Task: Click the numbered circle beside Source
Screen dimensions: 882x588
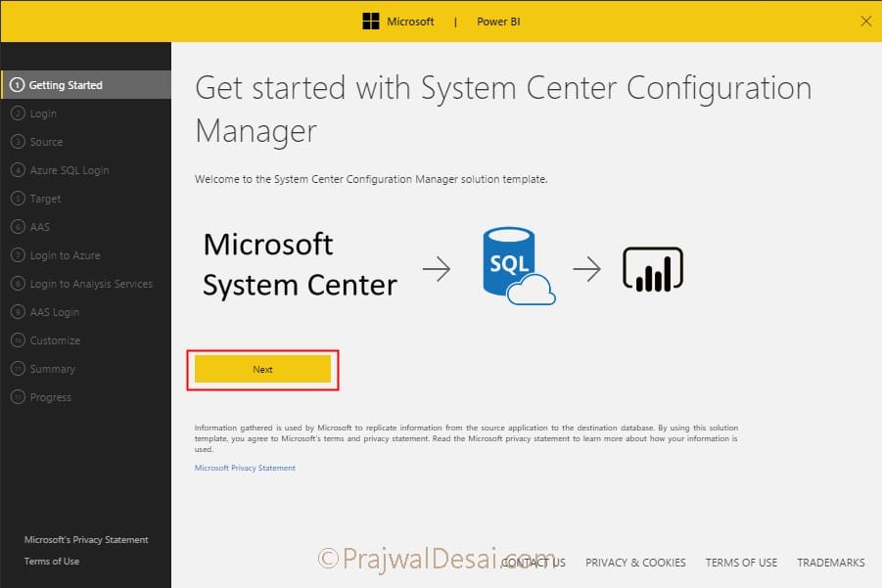Action: 18,142
